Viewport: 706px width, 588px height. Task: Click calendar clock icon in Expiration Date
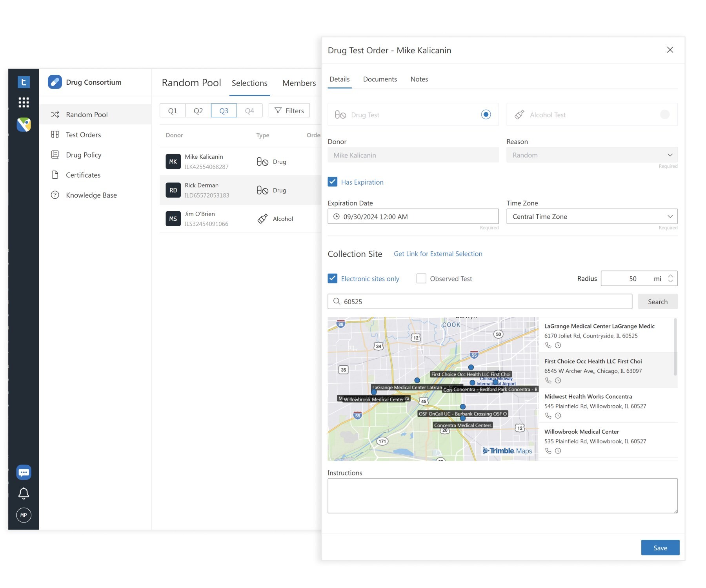pyautogui.click(x=337, y=216)
